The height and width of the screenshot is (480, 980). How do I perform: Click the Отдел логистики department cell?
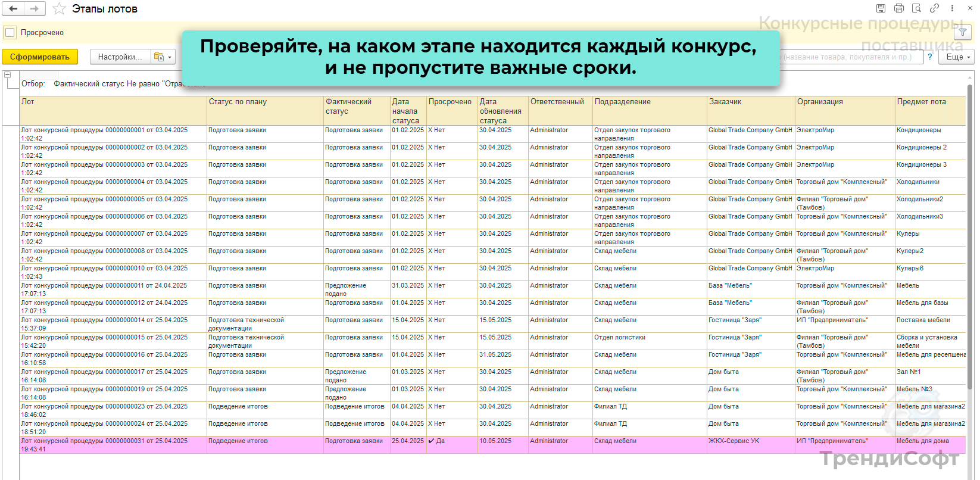pyautogui.click(x=650, y=341)
